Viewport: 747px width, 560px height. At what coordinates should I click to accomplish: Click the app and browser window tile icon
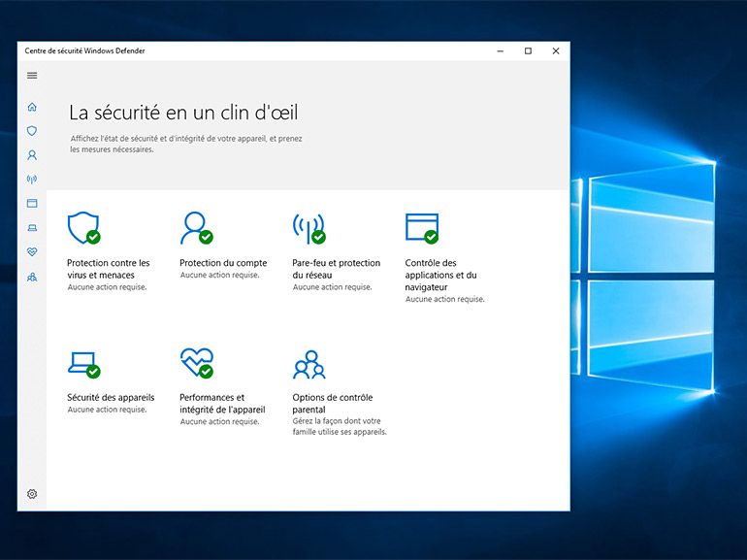tap(420, 228)
